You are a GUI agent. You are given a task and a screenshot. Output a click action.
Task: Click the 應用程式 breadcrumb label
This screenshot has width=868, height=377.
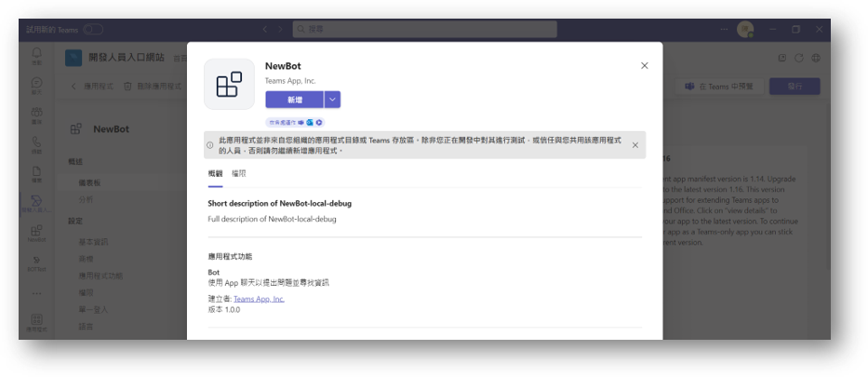coord(99,87)
